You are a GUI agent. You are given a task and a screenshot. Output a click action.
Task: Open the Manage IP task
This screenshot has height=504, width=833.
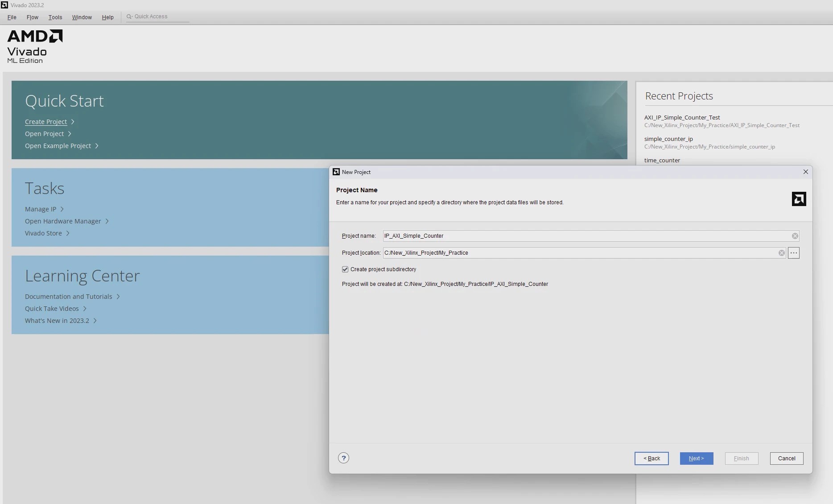[x=41, y=209]
